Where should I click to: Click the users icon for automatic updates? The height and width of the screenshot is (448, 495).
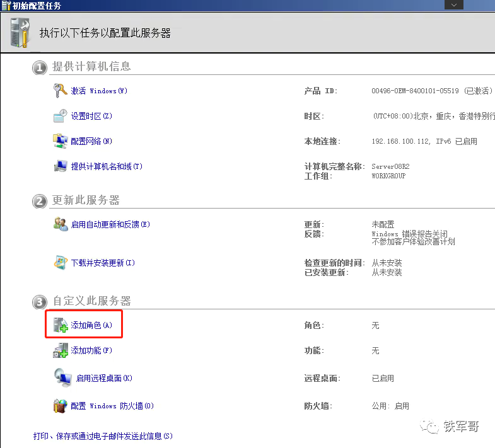pos(60,224)
